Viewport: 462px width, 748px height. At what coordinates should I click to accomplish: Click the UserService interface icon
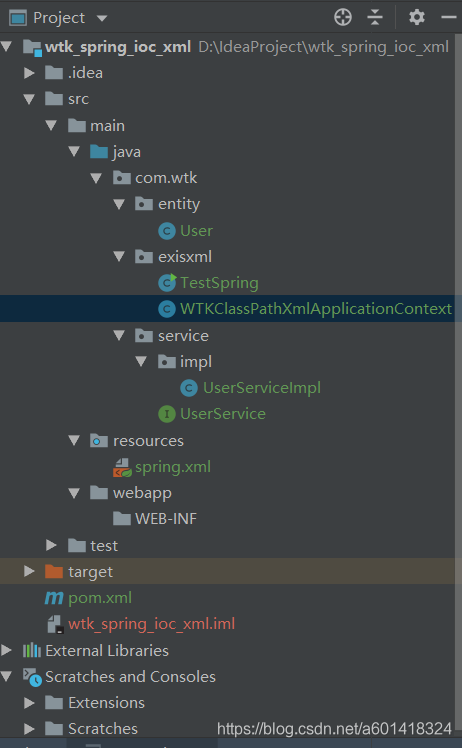pos(167,414)
